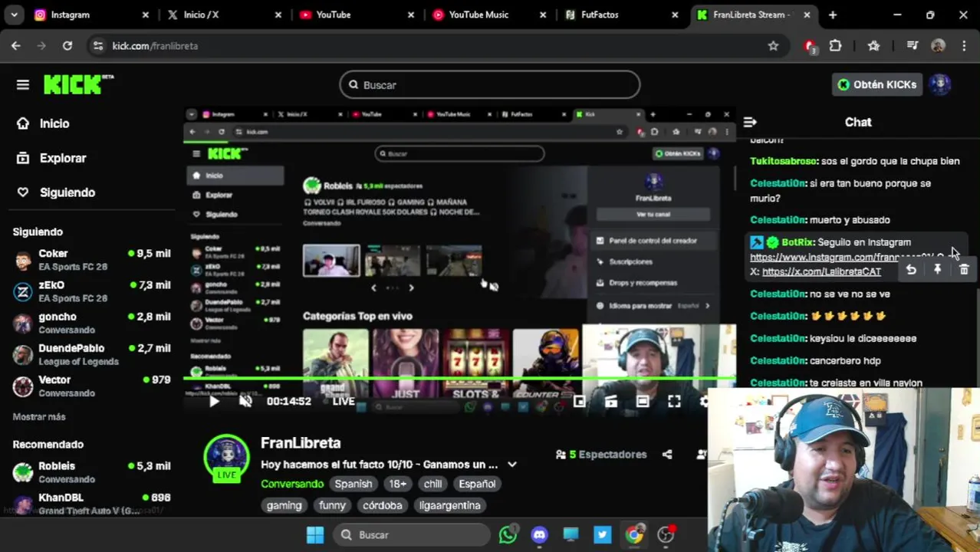Switch to the Inicio / X tab
980x552 pixels.
[222, 15]
